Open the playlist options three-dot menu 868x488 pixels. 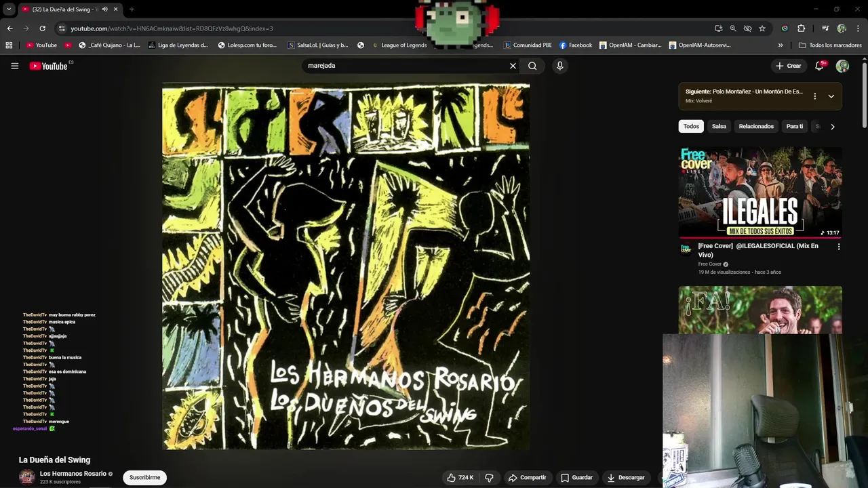[x=814, y=96]
